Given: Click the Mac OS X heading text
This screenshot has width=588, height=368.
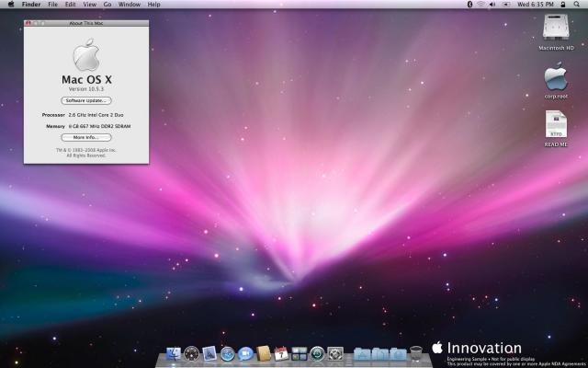Looking at the screenshot, I should [x=86, y=80].
